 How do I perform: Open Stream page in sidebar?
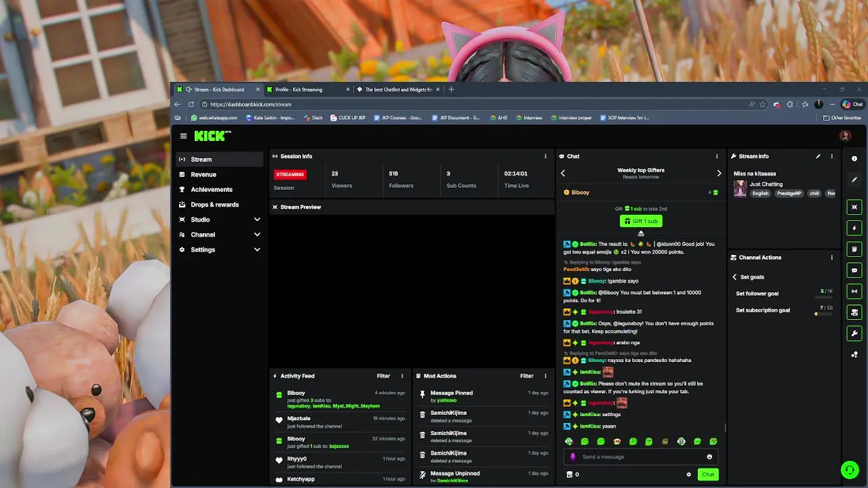coord(219,159)
